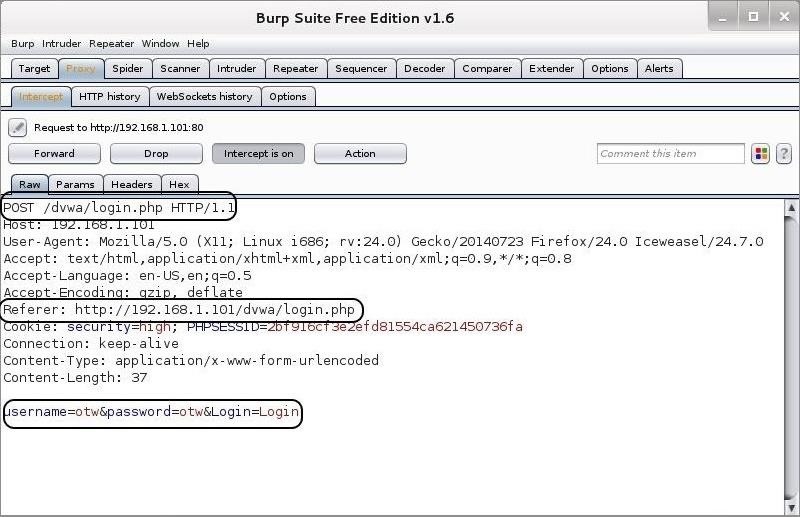This screenshot has height=517, width=800.
Task: Open the top-level Options tab
Action: tap(610, 68)
